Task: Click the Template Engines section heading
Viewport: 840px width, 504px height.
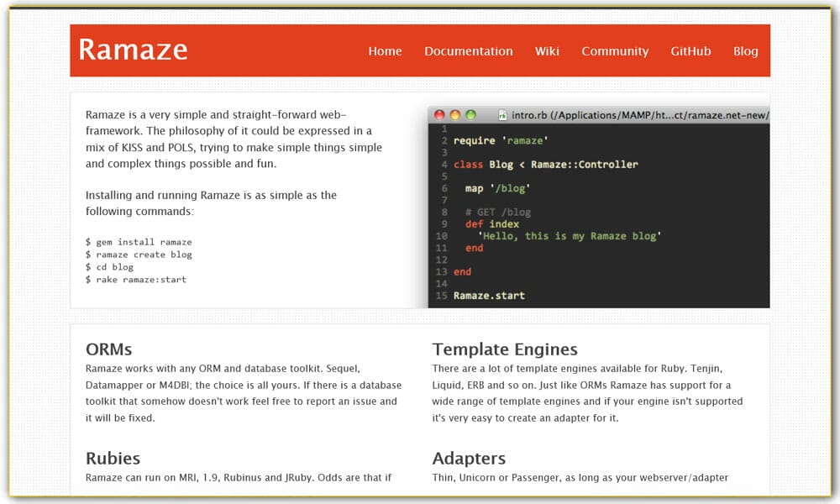Action: pyautogui.click(x=505, y=349)
